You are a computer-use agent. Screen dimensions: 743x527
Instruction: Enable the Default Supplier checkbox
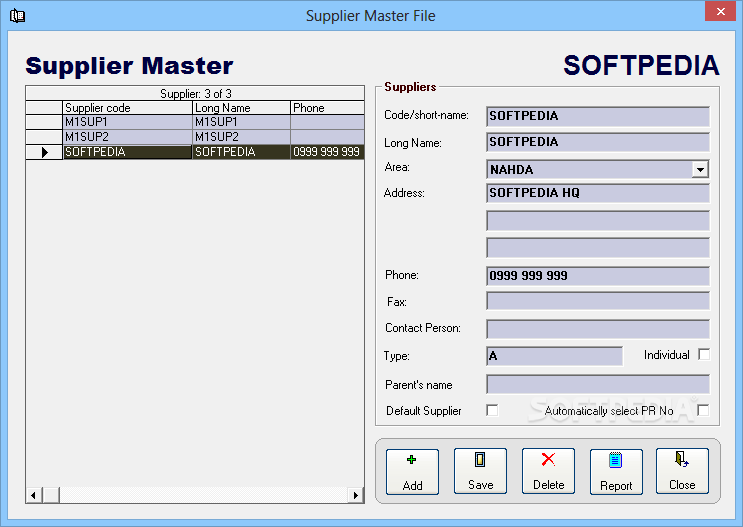coord(492,410)
